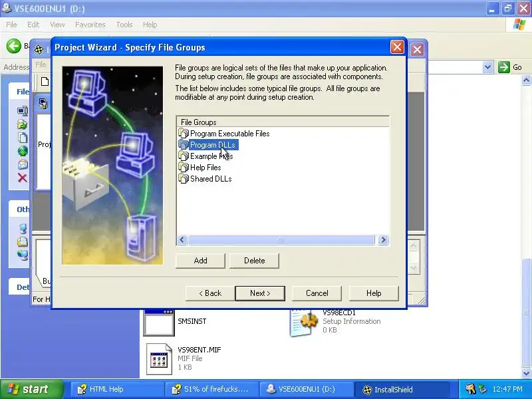This screenshot has width=532, height=399.
Task: Select Help Files file group
Action: 205,168
